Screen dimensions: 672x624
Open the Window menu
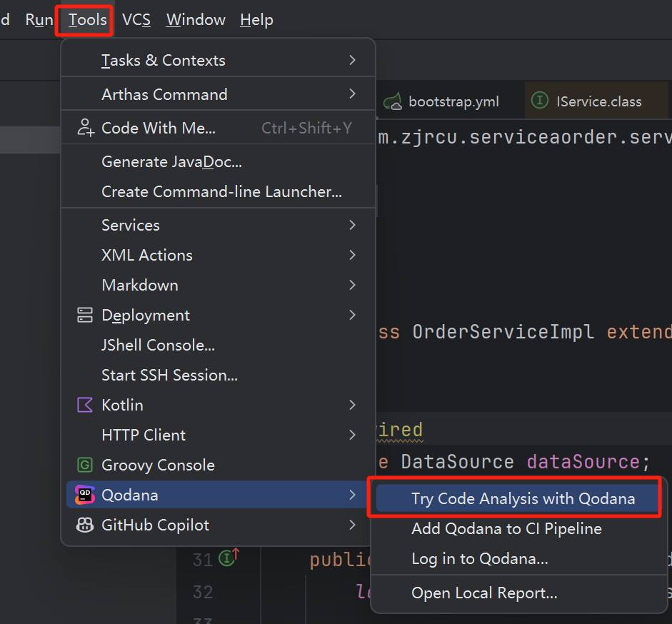pyautogui.click(x=195, y=20)
